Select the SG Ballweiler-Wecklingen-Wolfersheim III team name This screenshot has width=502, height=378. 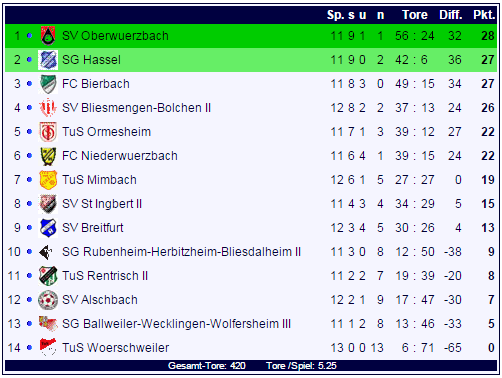click(x=176, y=324)
